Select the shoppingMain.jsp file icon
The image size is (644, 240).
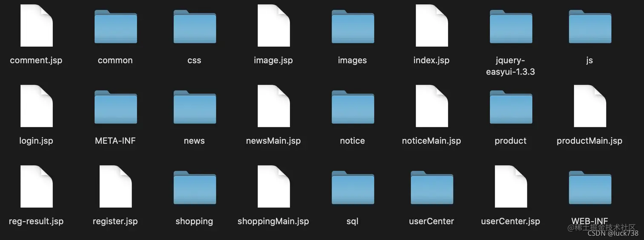273,186
